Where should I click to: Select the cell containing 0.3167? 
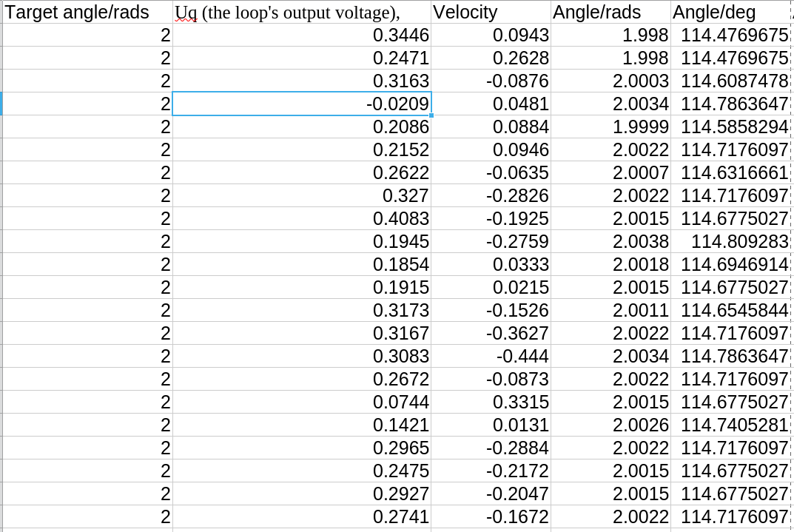click(x=302, y=333)
